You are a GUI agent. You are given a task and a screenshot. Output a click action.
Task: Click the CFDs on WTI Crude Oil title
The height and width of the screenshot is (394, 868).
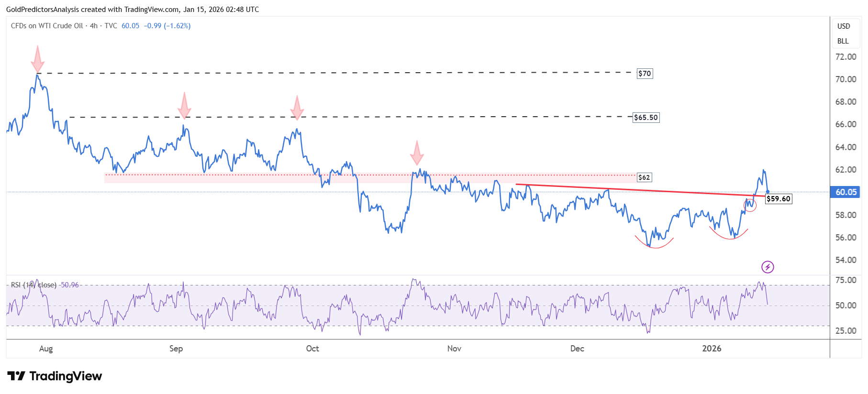tap(47, 26)
